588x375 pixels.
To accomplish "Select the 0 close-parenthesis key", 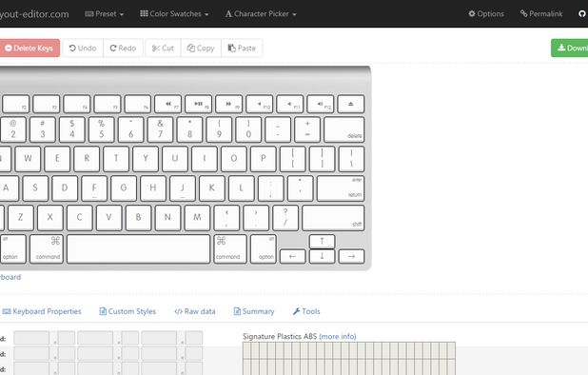I will tap(248, 129).
